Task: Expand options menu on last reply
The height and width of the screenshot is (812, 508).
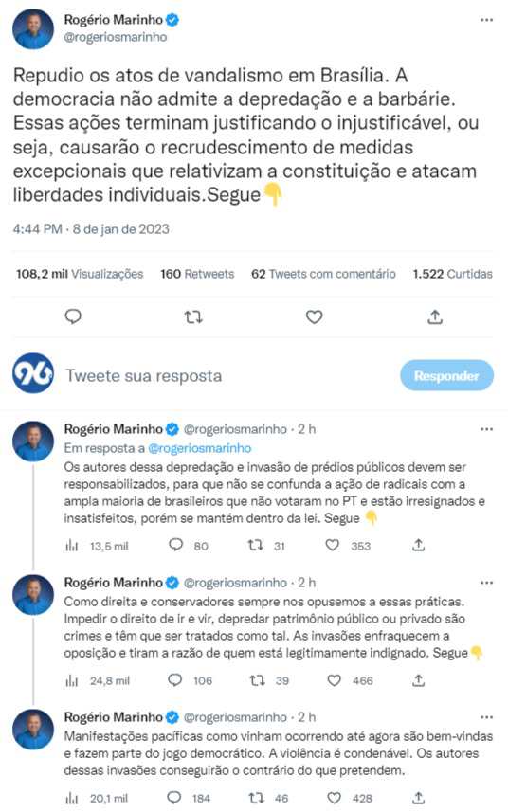Action: point(486,717)
